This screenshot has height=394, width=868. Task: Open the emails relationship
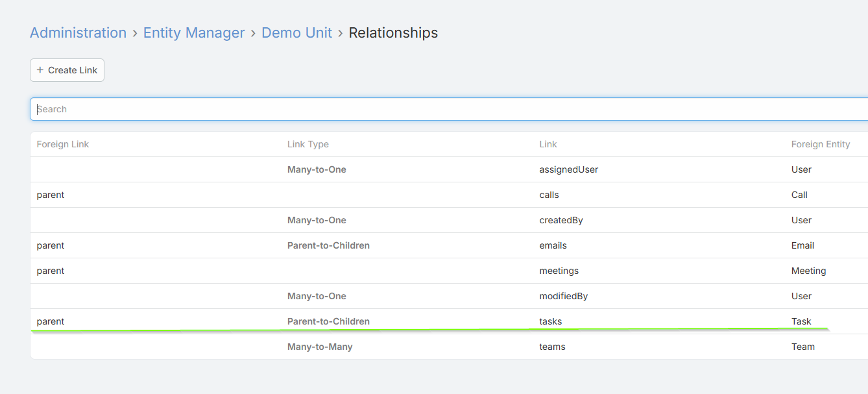coord(553,245)
